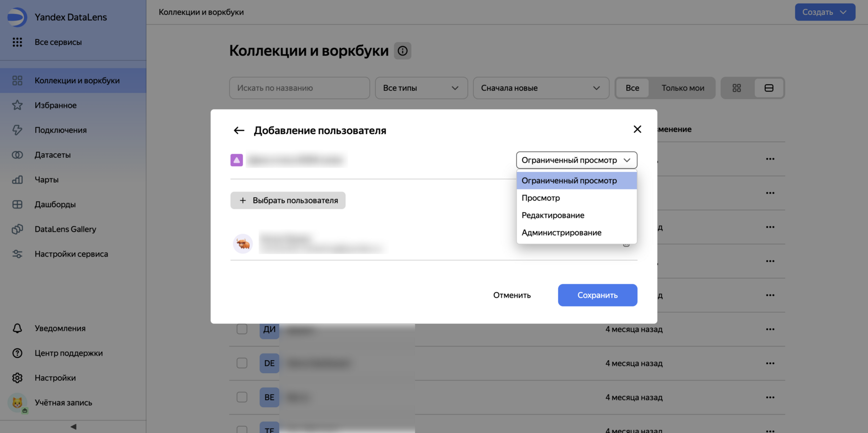
Task: Click the Yandex DataLens logo icon
Action: (x=17, y=17)
